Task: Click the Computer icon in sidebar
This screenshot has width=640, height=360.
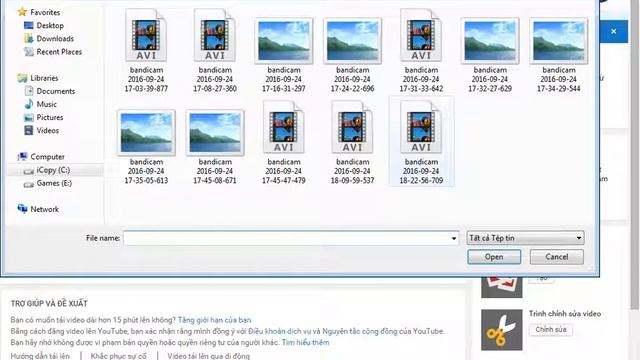Action: [x=22, y=157]
